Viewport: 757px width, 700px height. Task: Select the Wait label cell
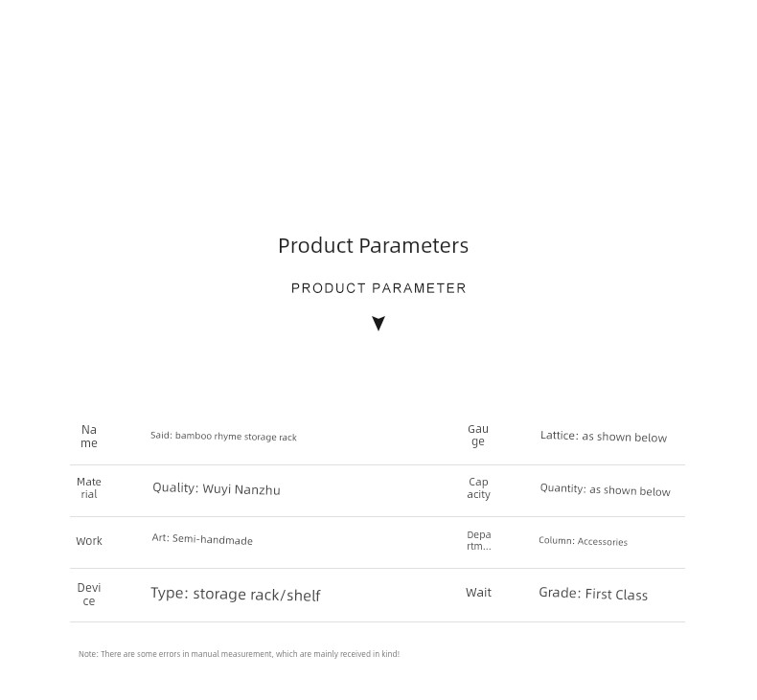click(x=478, y=593)
